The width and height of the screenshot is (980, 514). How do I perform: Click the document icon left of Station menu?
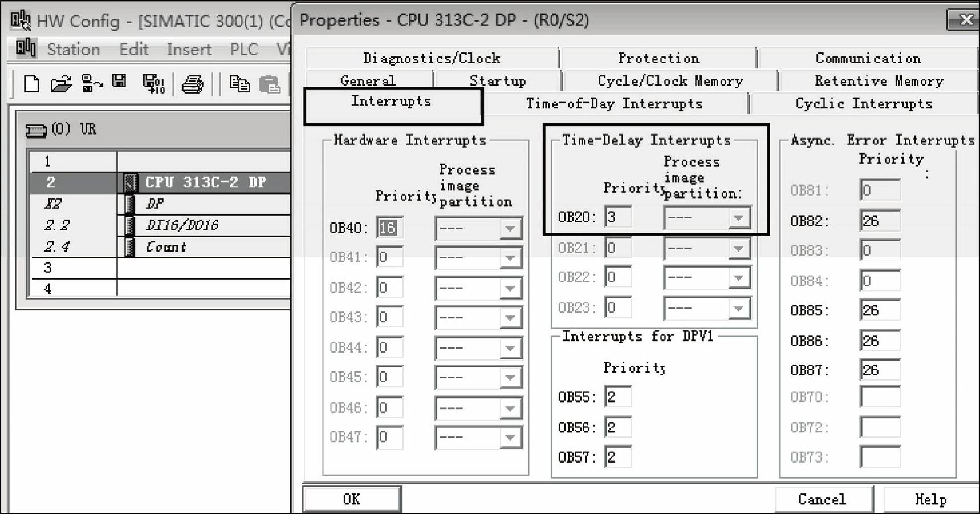pos(26,48)
